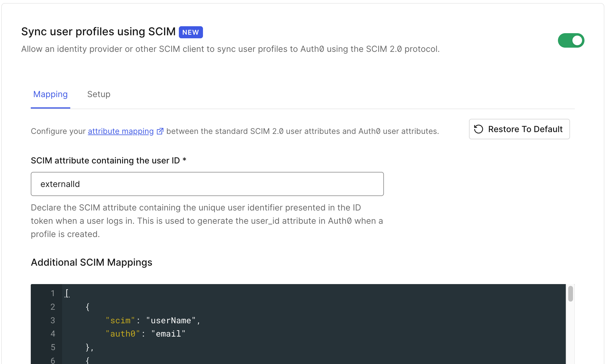Click the "auth0" key on line 4
This screenshot has width=608, height=364.
coord(122,334)
